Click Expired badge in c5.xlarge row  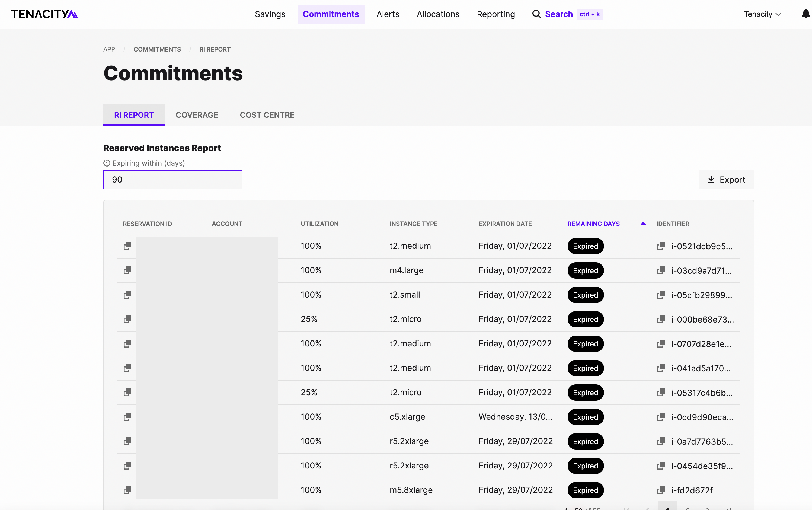tap(585, 417)
